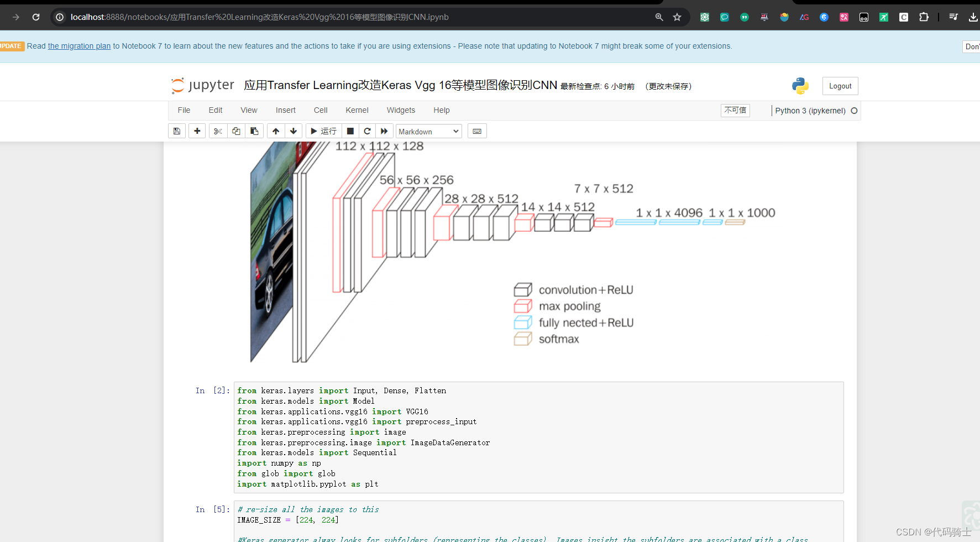This screenshot has height=542, width=980.
Task: Copy the selected cell
Action: pos(236,131)
